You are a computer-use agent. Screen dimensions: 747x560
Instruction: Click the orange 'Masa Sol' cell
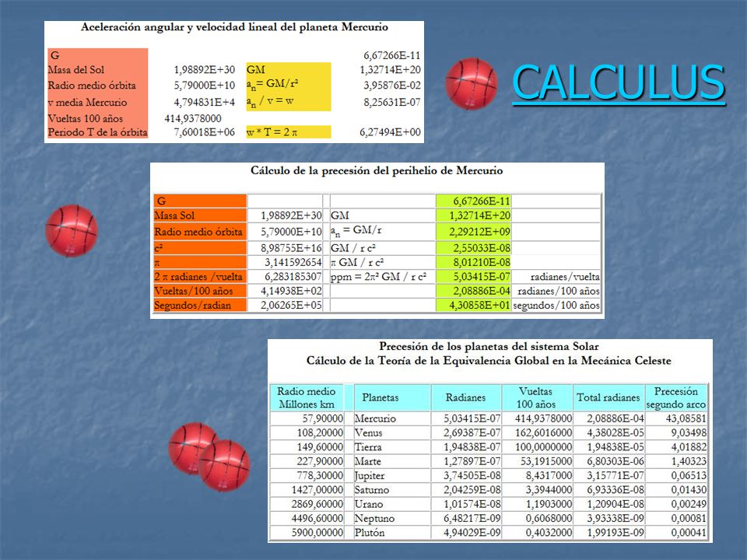[200, 215]
